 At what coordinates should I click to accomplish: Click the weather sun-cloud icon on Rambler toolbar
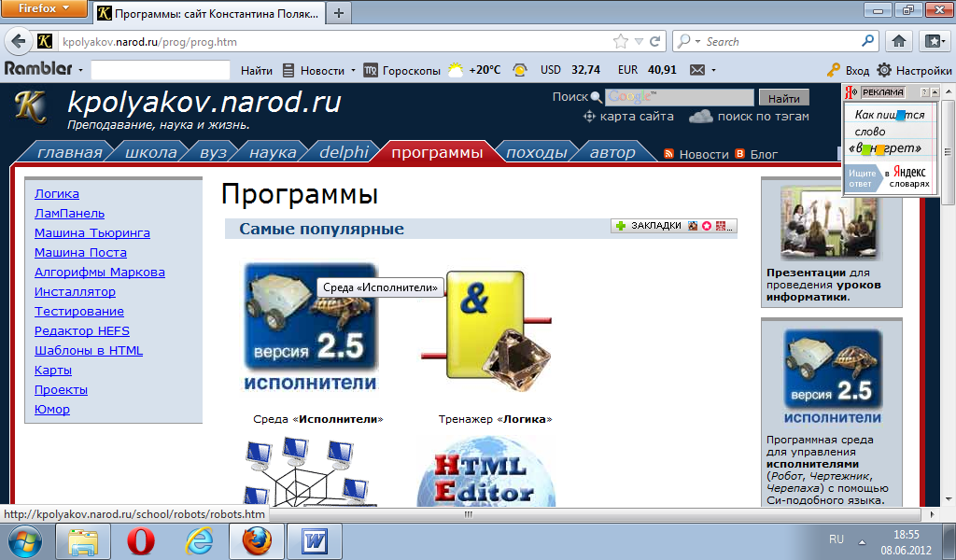pos(456,70)
